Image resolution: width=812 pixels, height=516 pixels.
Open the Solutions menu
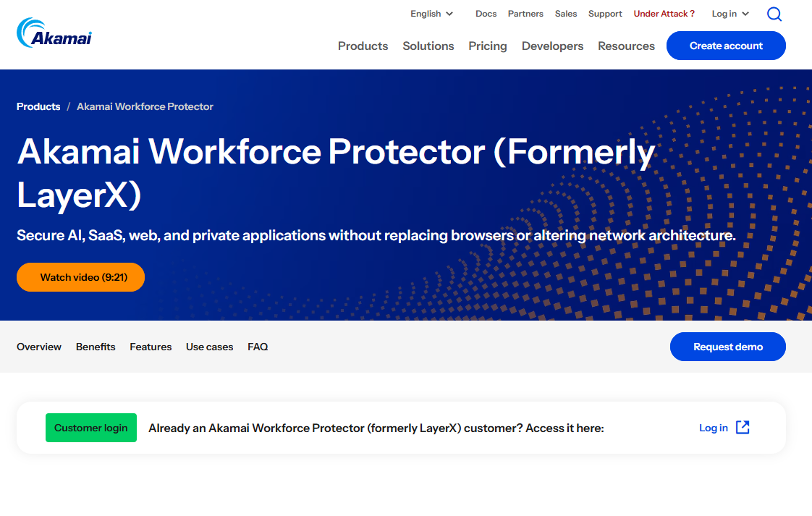click(x=428, y=46)
